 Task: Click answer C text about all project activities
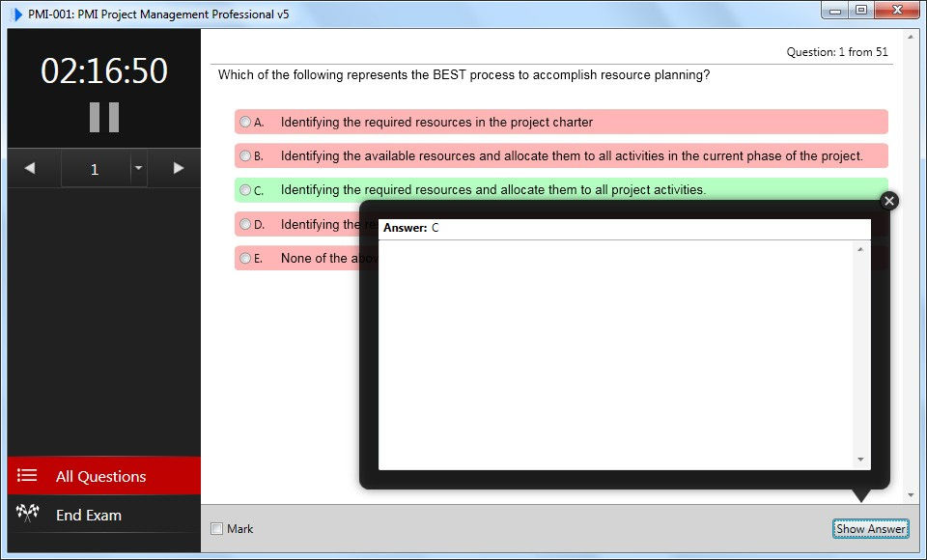(x=493, y=190)
